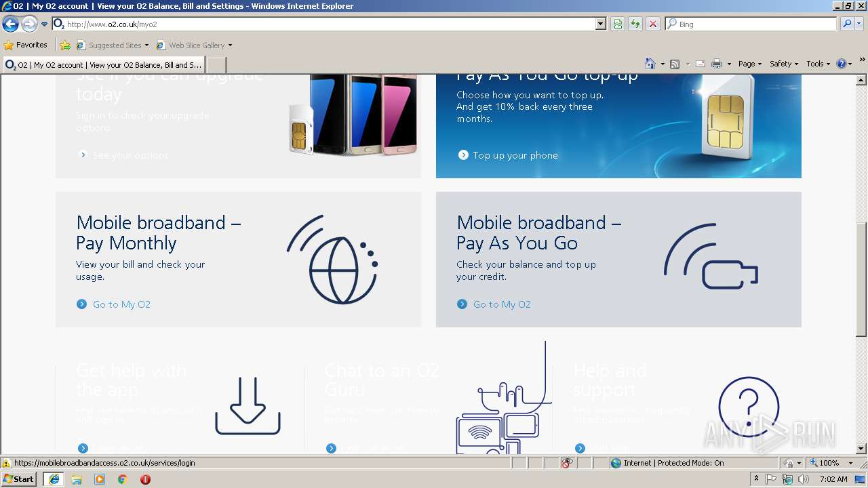868x488 pixels.
Task: Click 'Chat to an O2 Guru' heading
Action: (x=382, y=380)
